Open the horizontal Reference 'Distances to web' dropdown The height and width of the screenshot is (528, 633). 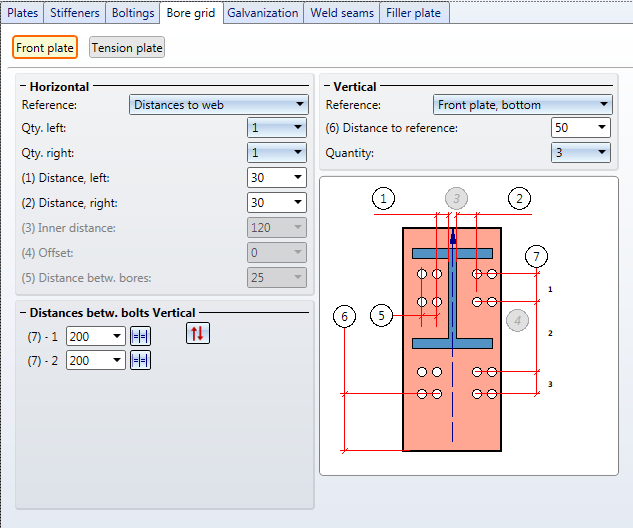tap(218, 104)
